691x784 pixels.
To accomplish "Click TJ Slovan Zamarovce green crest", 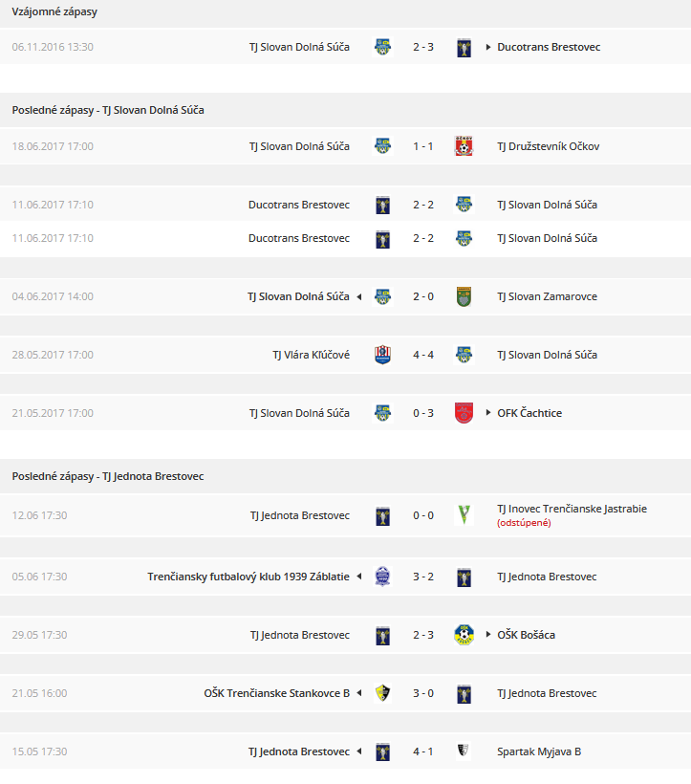I will (464, 296).
